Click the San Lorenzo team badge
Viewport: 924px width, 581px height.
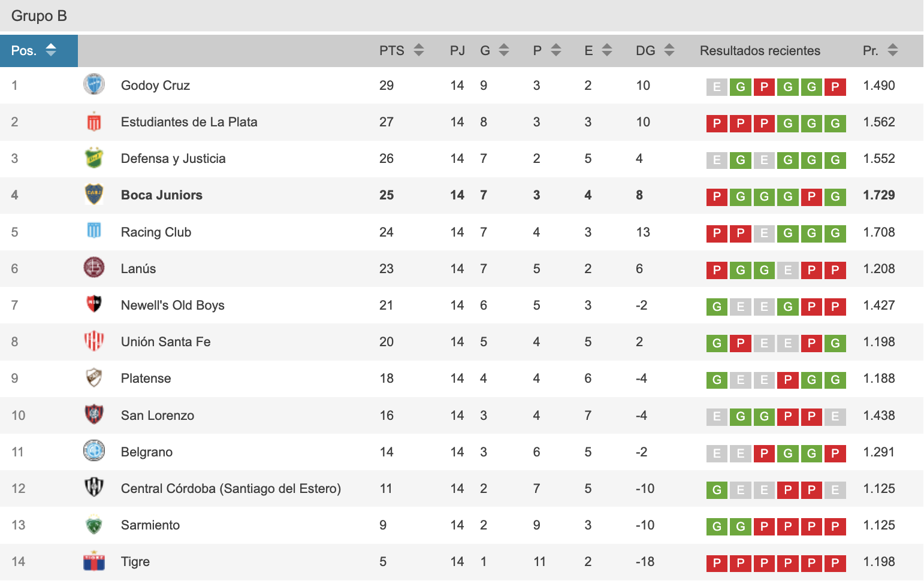tap(94, 414)
